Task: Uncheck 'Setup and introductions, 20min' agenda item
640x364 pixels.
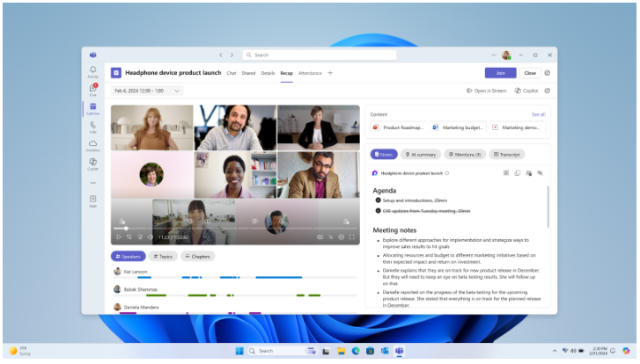Action: pyautogui.click(x=378, y=200)
